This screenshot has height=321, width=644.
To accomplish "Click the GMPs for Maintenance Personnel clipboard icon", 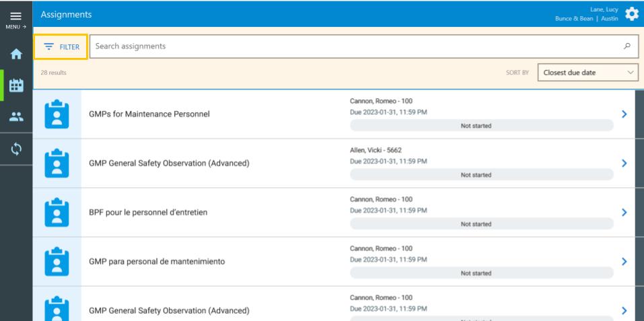I will point(57,114).
